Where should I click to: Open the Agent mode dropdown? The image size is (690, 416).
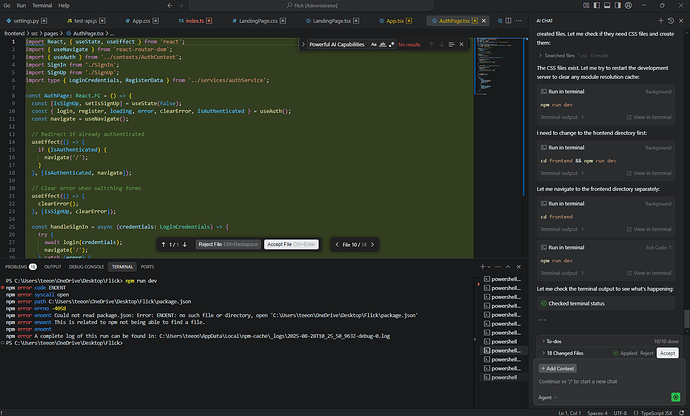(x=549, y=397)
